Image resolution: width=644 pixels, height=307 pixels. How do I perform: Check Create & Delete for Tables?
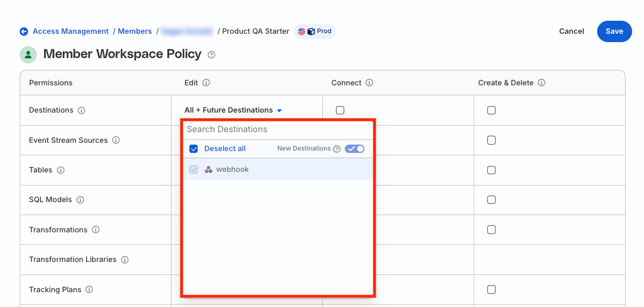coord(491,170)
